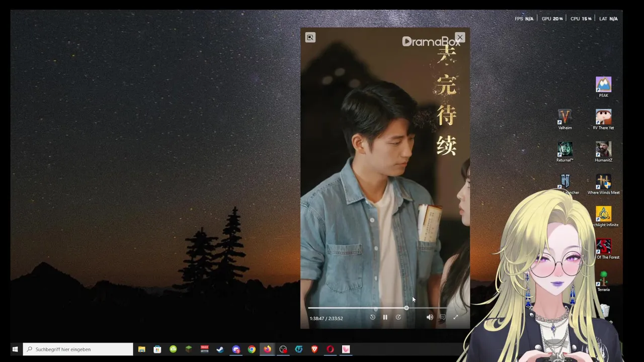The width and height of the screenshot is (644, 362).
Task: Open Opera browser from the taskbar
Action: point(330,349)
